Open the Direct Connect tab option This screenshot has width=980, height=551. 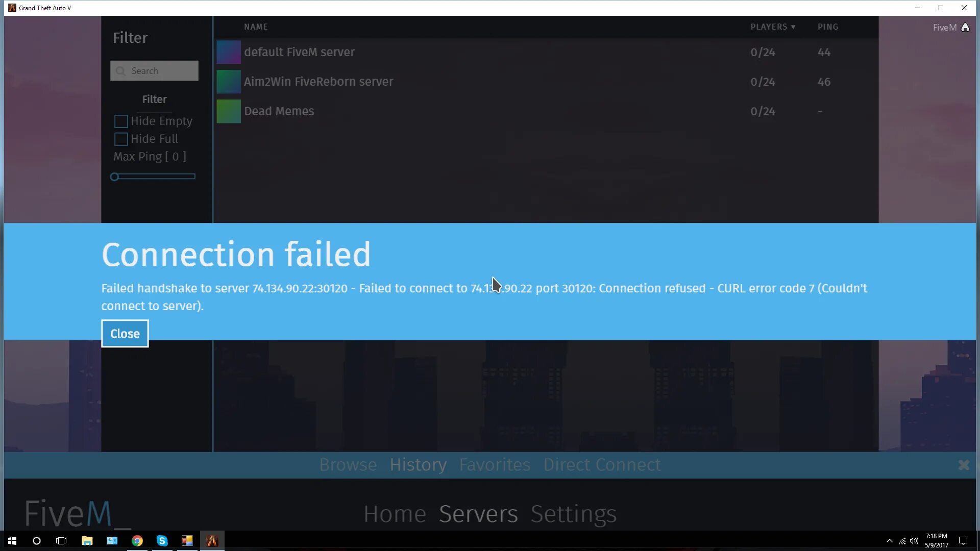[602, 464]
